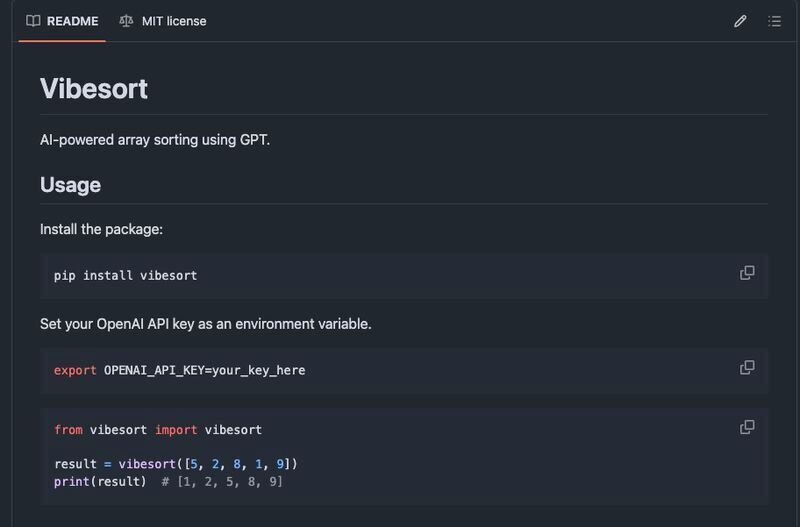This screenshot has width=800, height=527.
Task: Click the pencil edit README icon
Action: coord(740,21)
